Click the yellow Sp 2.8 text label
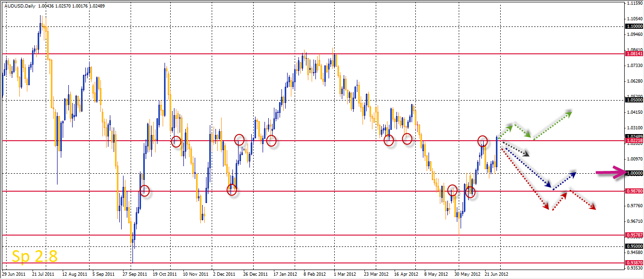The height and width of the screenshot is (279, 644). [x=35, y=256]
